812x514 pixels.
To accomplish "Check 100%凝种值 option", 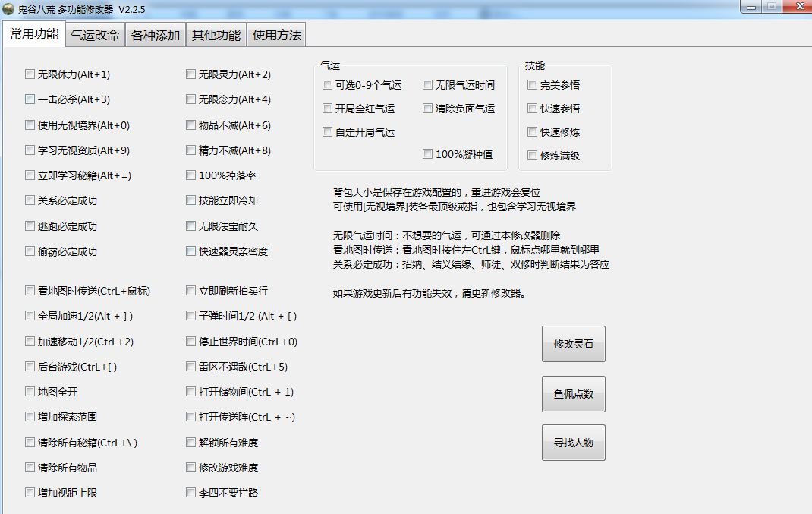I will [428, 154].
